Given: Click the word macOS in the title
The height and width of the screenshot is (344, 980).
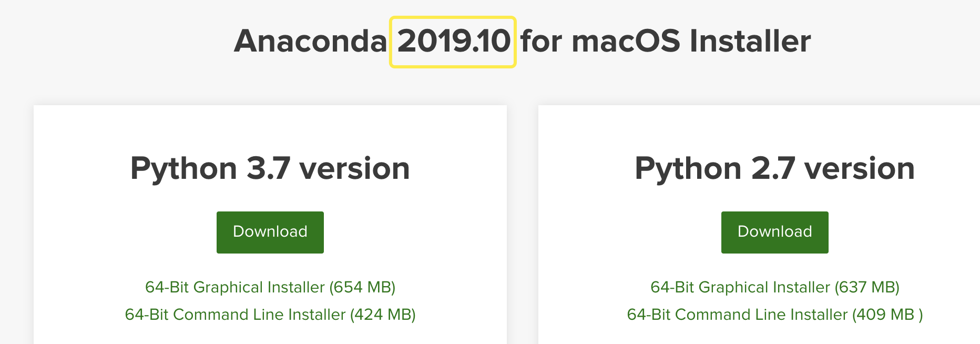Looking at the screenshot, I should pos(626,42).
